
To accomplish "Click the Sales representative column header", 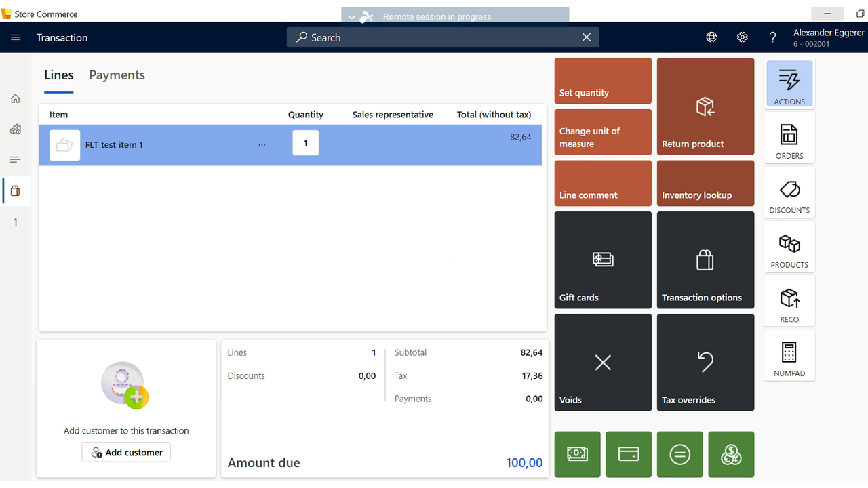I will [393, 115].
